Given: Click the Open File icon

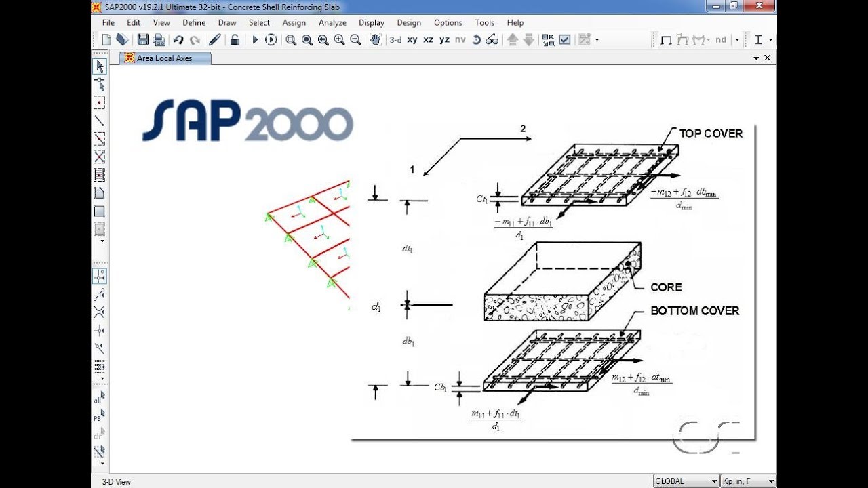Looking at the screenshot, I should point(122,40).
